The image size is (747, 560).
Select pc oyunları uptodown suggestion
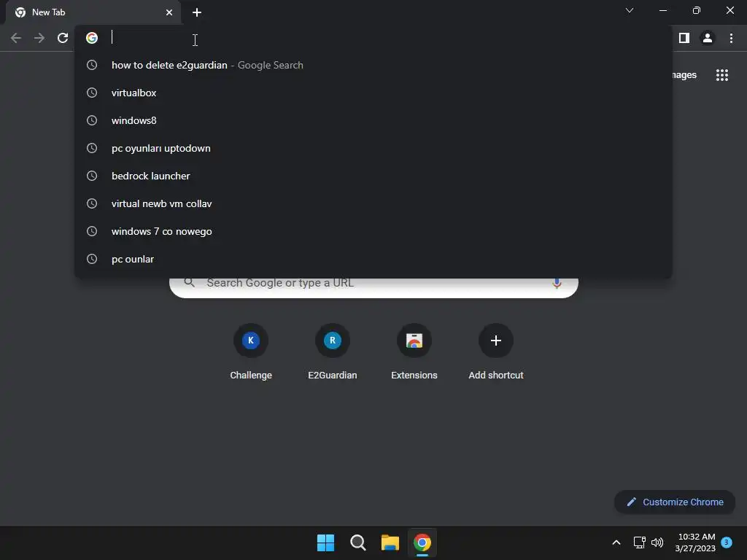click(373, 148)
